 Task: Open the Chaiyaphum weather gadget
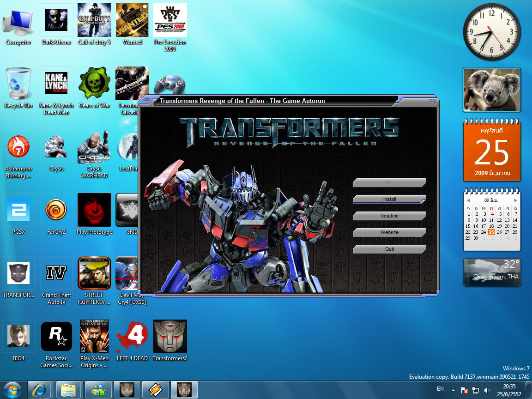click(x=492, y=272)
